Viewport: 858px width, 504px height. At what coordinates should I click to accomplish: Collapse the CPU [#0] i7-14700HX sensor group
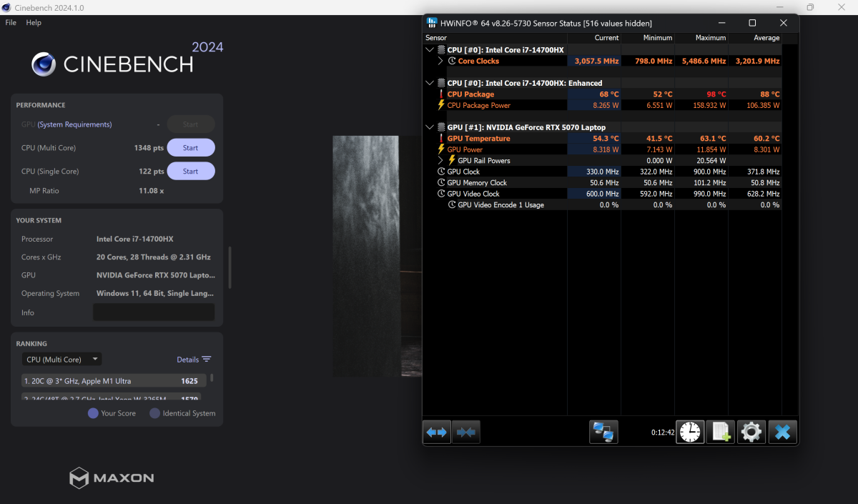(430, 50)
